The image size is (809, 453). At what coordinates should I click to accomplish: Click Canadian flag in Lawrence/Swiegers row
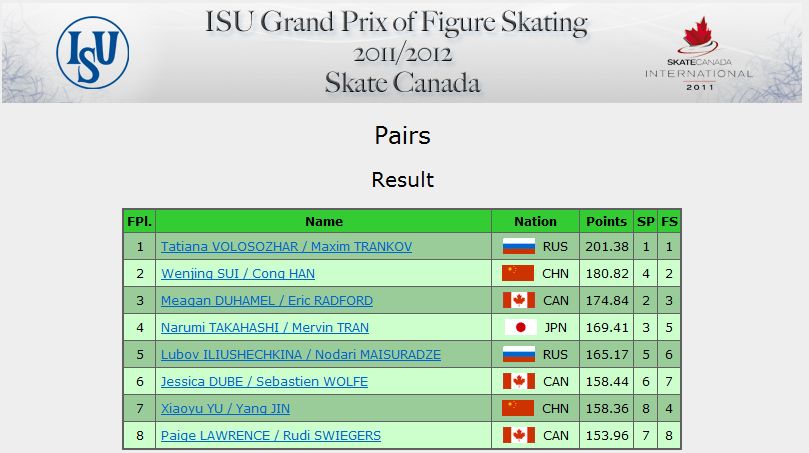pos(519,435)
